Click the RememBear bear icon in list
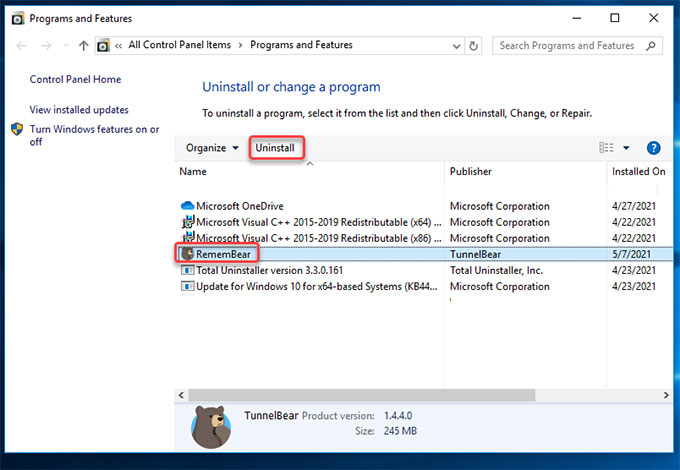This screenshot has width=680, height=470. point(187,254)
